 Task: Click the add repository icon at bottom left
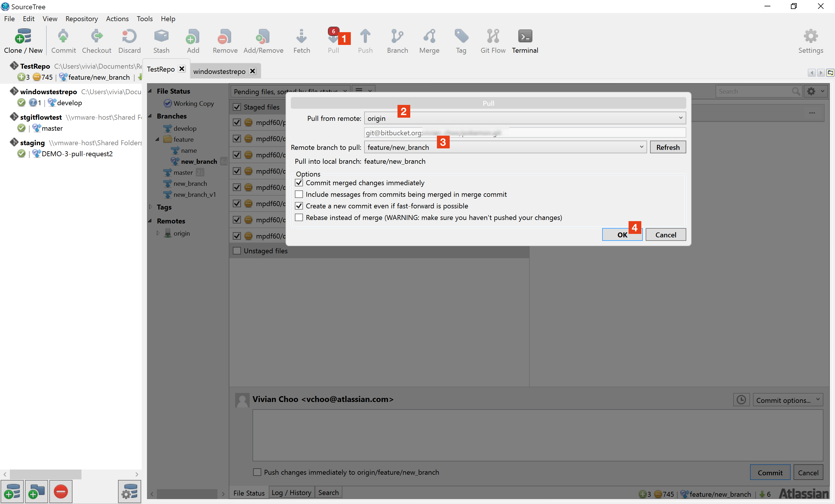(x=12, y=492)
